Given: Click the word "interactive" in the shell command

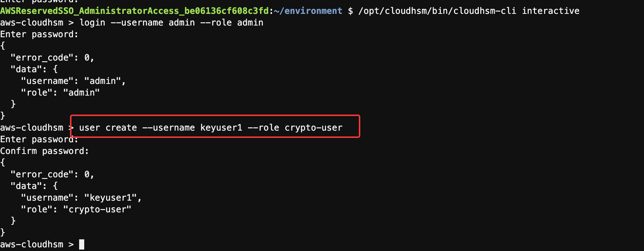Looking at the screenshot, I should coord(550,11).
